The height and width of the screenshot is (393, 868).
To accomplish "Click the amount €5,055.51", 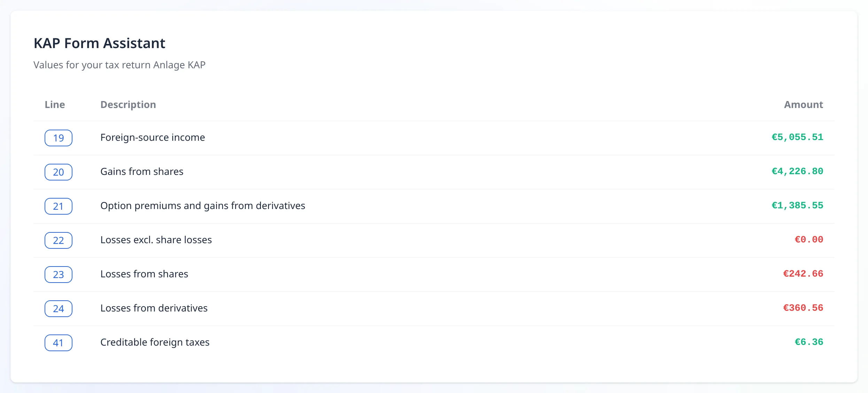I will pyautogui.click(x=797, y=137).
